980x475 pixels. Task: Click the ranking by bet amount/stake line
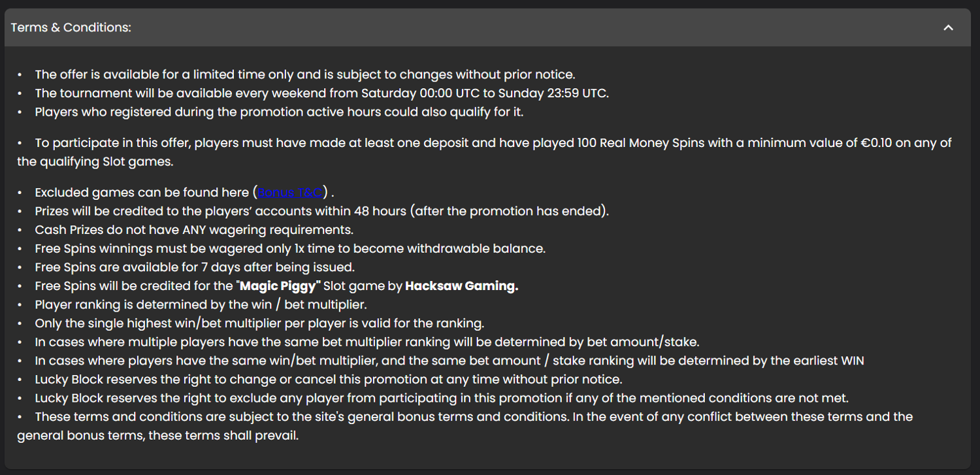pos(367,342)
